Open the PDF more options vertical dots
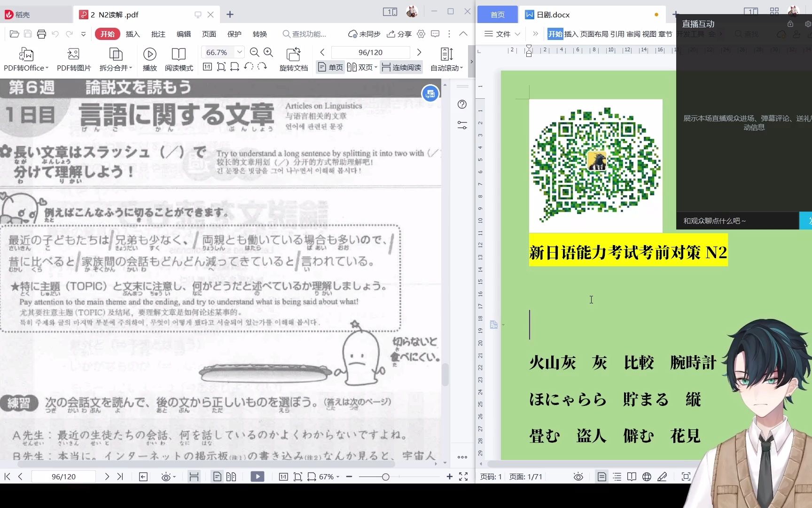This screenshot has width=812, height=508. click(x=449, y=34)
